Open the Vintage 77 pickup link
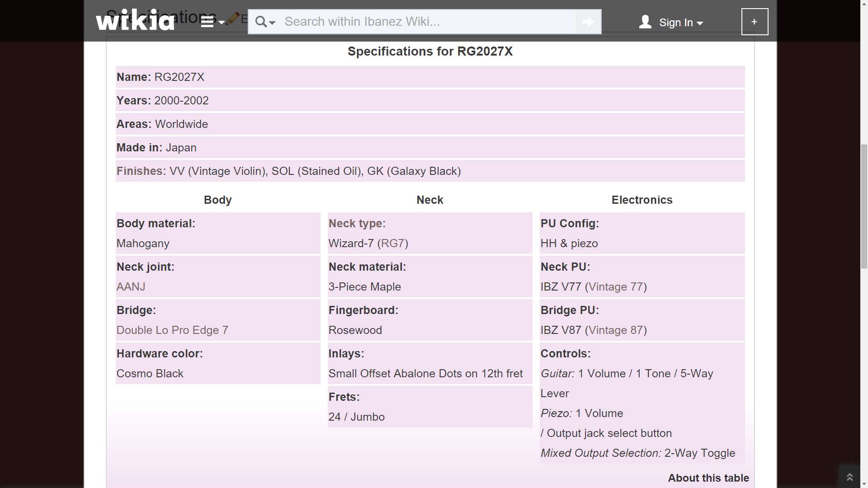 coord(616,287)
